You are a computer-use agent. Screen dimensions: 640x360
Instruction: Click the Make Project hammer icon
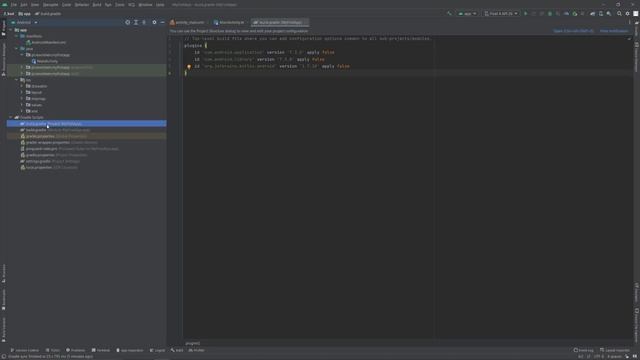(x=449, y=13)
